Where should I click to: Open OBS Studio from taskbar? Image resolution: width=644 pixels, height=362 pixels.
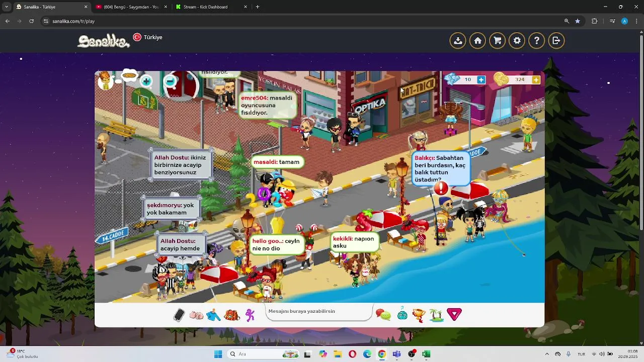412,354
